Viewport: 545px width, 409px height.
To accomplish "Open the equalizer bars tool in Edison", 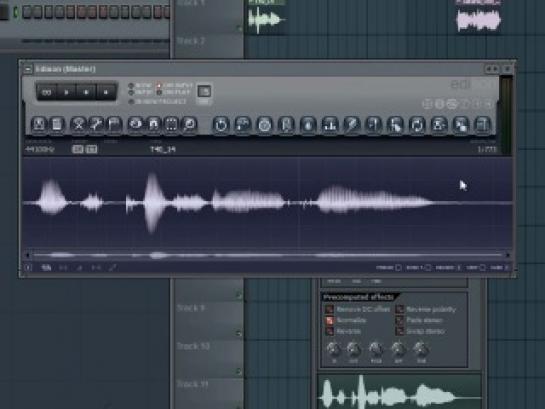I will click(x=330, y=125).
